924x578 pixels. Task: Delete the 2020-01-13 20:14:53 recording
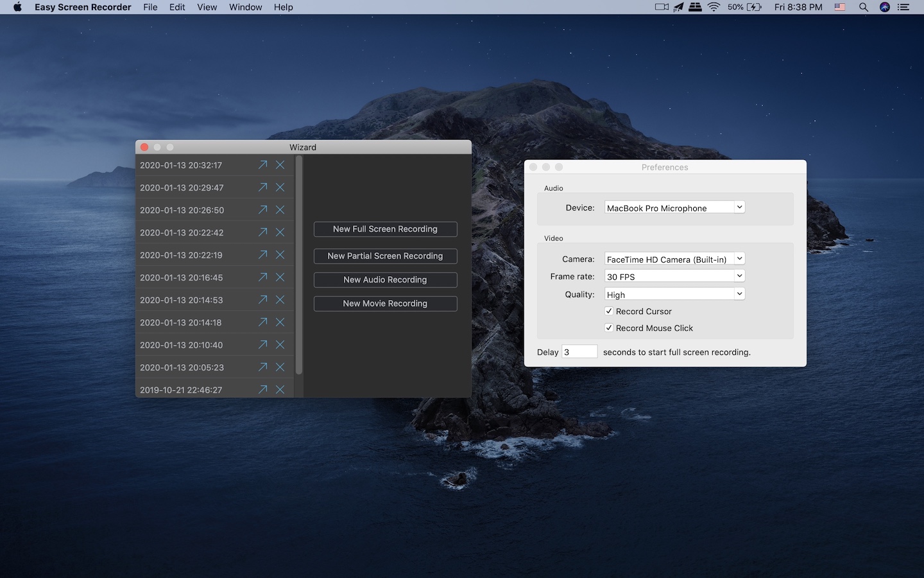click(280, 300)
